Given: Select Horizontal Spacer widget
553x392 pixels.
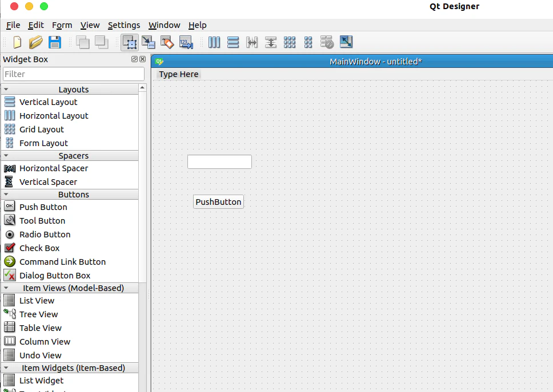Looking at the screenshot, I should tap(70, 168).
